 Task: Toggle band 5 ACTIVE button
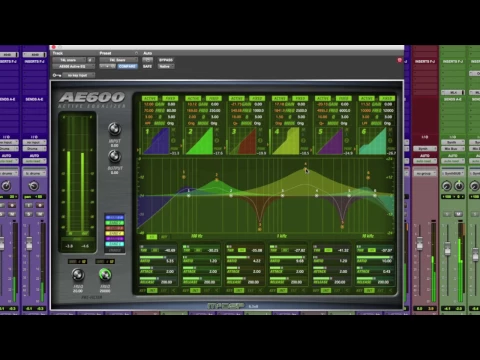tap(323, 98)
